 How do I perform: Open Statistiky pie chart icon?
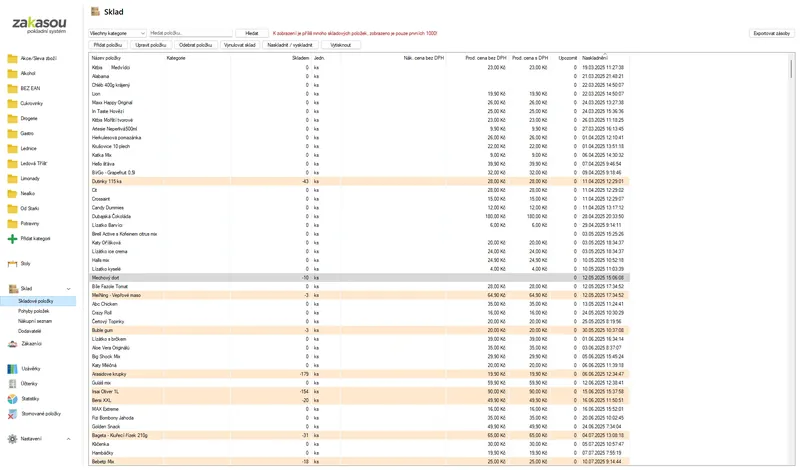[x=13, y=399]
